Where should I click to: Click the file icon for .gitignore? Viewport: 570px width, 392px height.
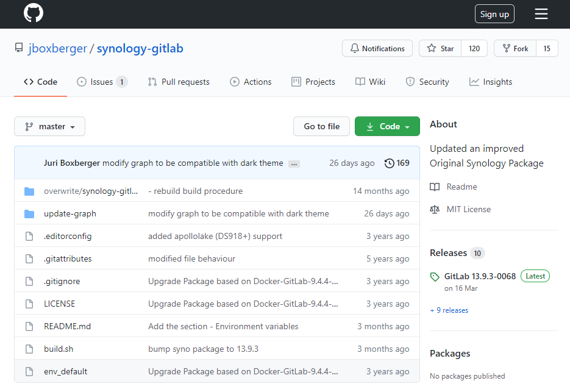29,282
